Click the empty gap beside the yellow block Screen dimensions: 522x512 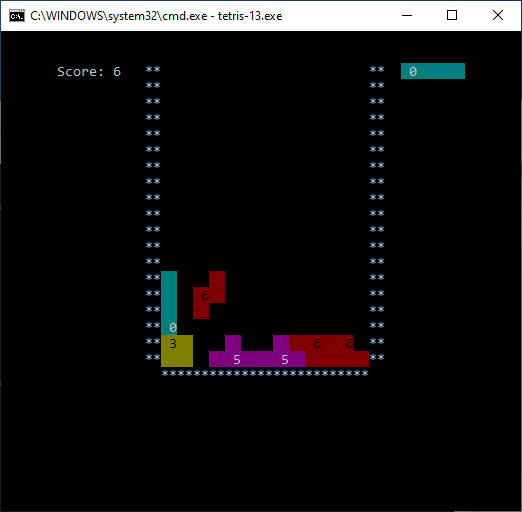201,351
